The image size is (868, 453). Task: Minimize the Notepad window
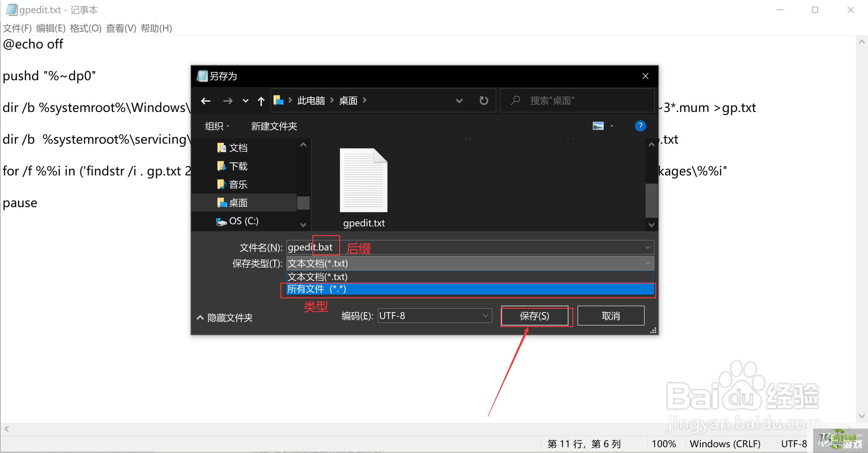780,10
